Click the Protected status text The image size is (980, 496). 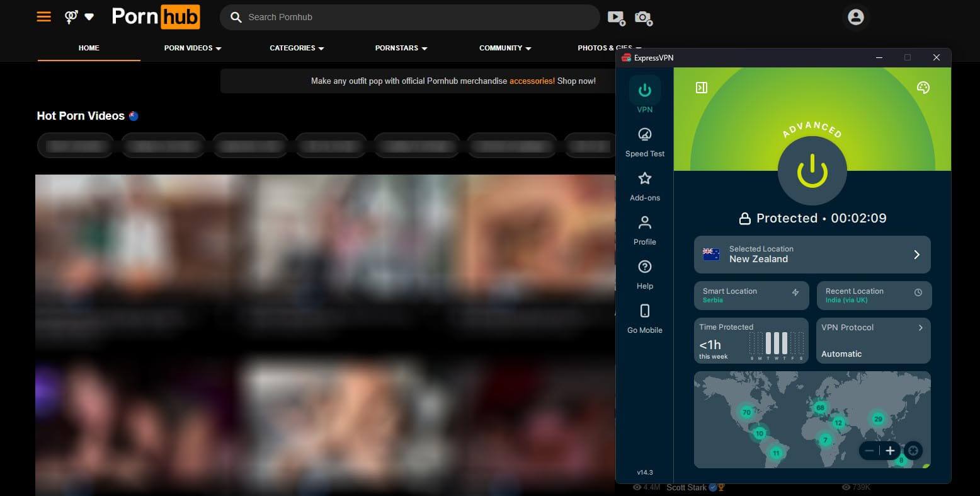point(787,219)
